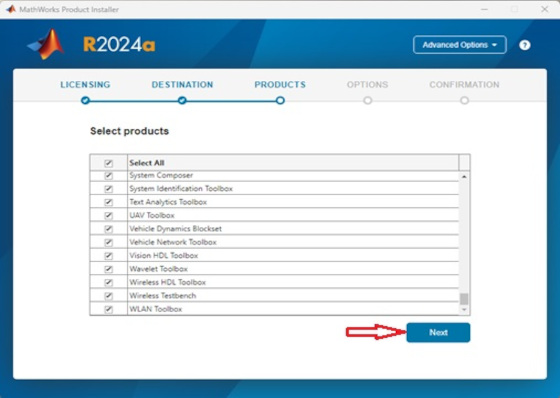
Task: Select System Identification Toolbox product name
Action: [x=181, y=189]
